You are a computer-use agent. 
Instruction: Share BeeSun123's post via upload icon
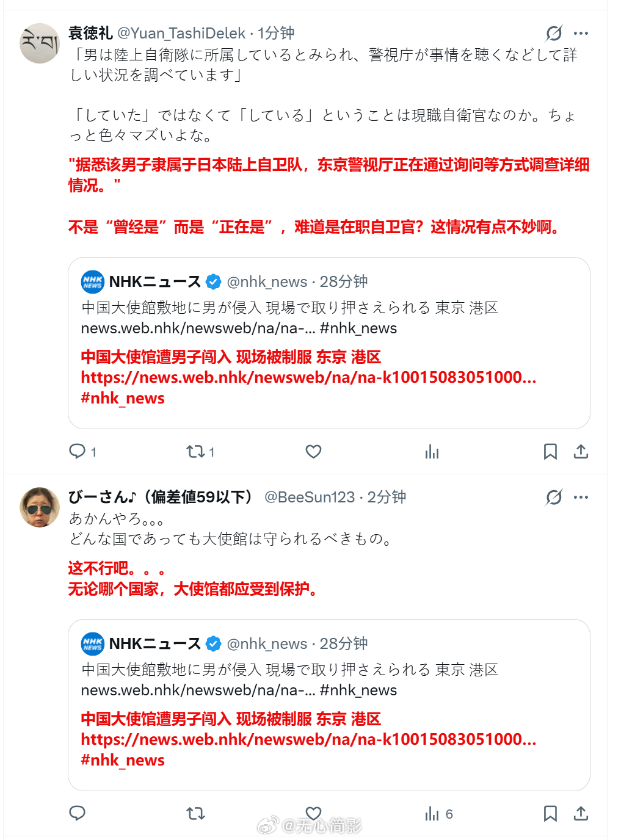(x=581, y=813)
